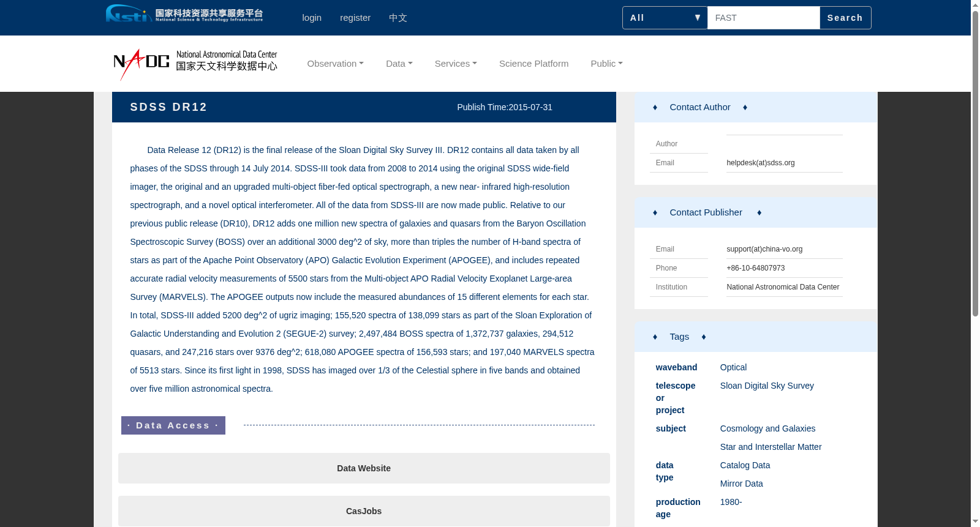Click the scrollbar up arrow
The width and height of the screenshot is (980, 527).
click(975, 5)
